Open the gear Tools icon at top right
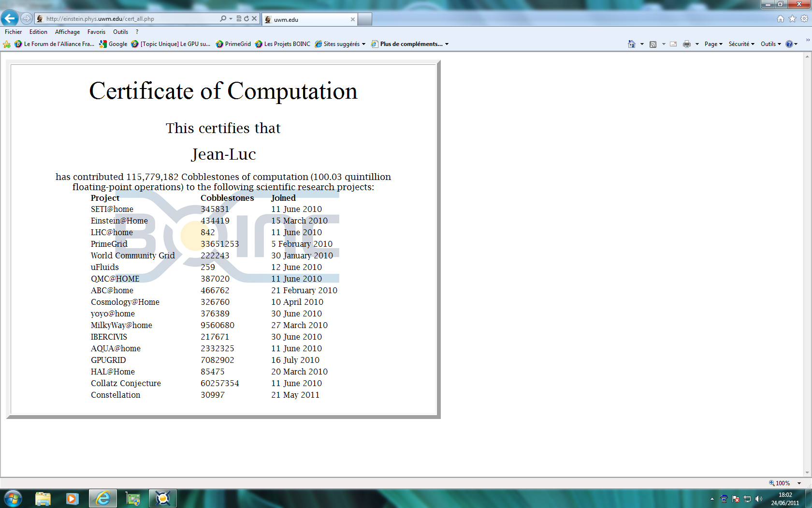The image size is (812, 508). pyautogui.click(x=804, y=18)
